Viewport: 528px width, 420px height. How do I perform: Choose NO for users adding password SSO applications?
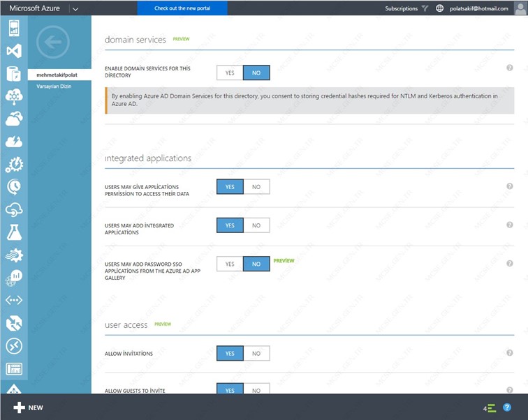[x=256, y=264]
